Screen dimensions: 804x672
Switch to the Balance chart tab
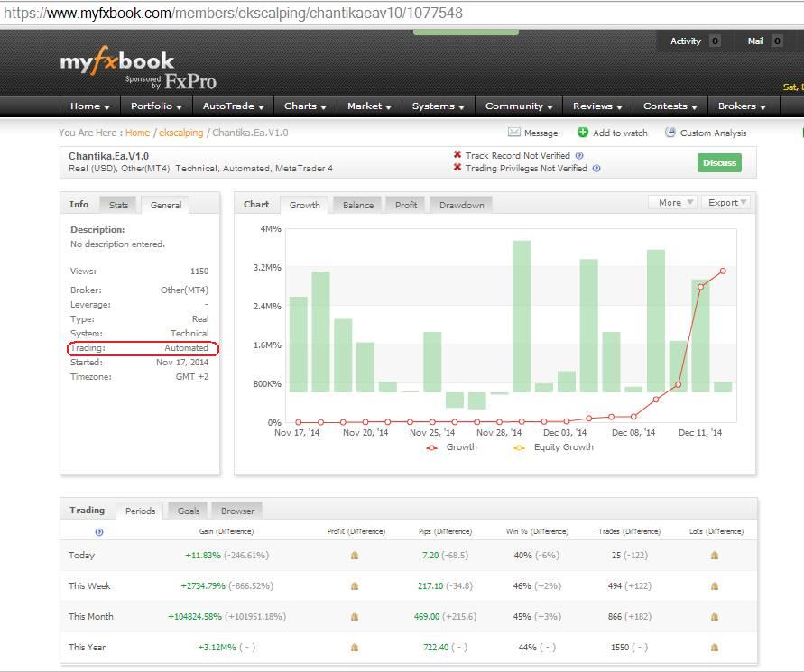pyautogui.click(x=358, y=205)
